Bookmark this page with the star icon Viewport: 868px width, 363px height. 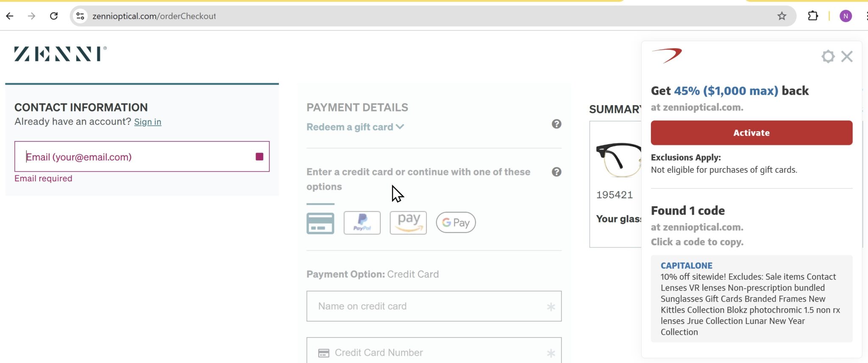tap(782, 16)
